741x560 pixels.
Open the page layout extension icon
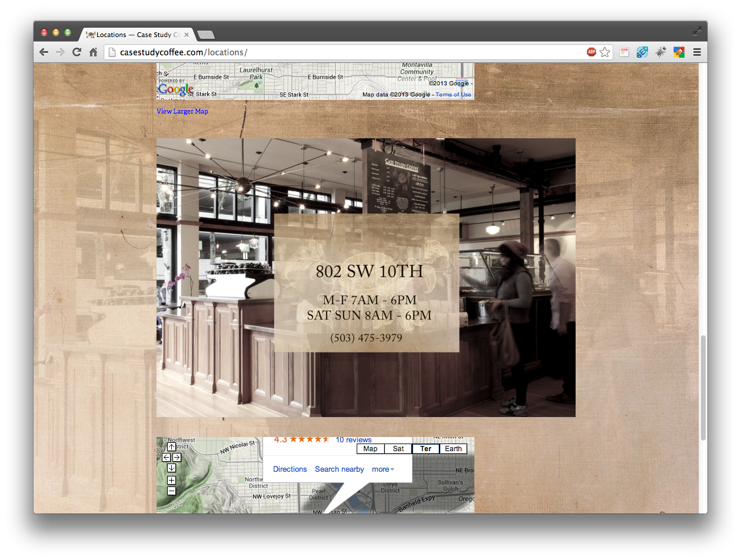(x=624, y=52)
